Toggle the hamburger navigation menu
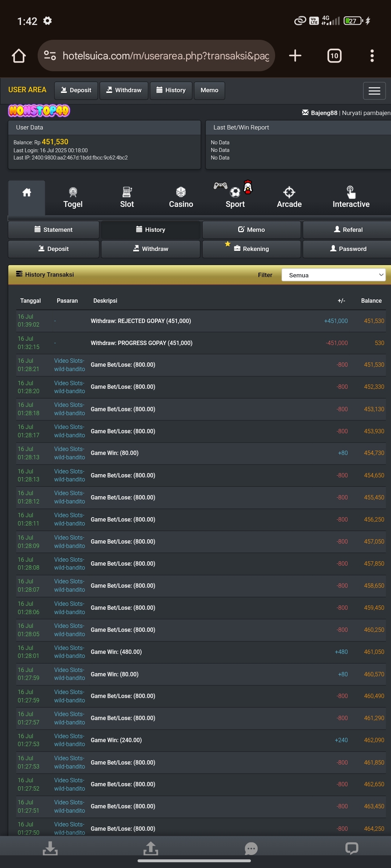This screenshot has height=868, width=391. tap(374, 90)
